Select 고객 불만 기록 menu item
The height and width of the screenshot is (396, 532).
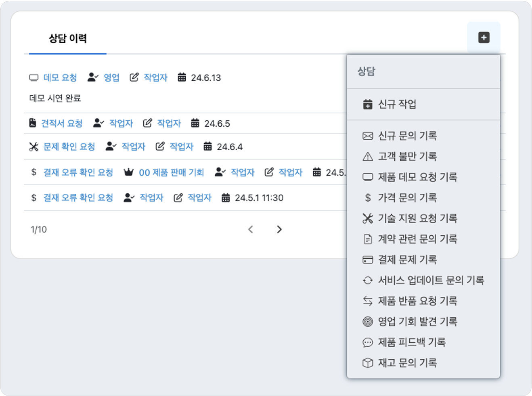pos(423,156)
